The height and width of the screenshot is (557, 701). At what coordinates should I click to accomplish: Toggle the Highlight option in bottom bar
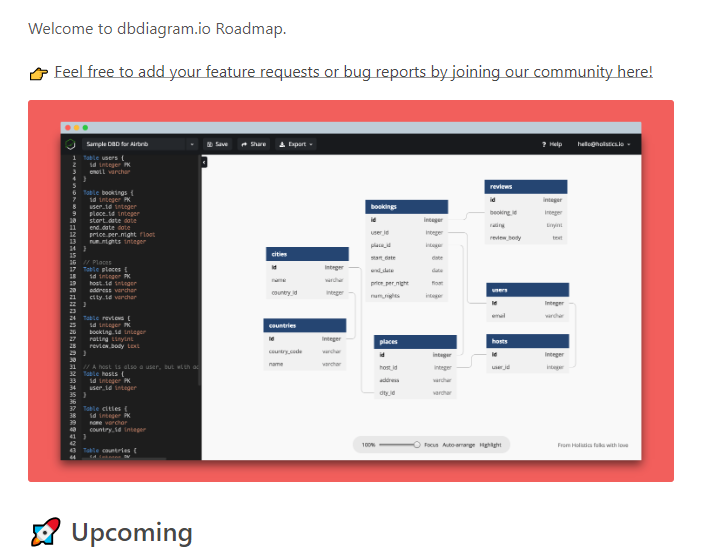click(490, 444)
